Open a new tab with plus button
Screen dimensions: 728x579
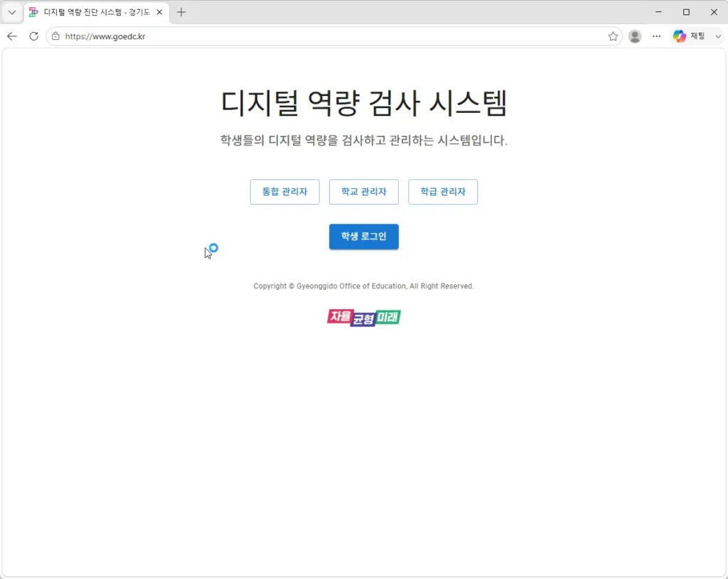[x=181, y=12]
